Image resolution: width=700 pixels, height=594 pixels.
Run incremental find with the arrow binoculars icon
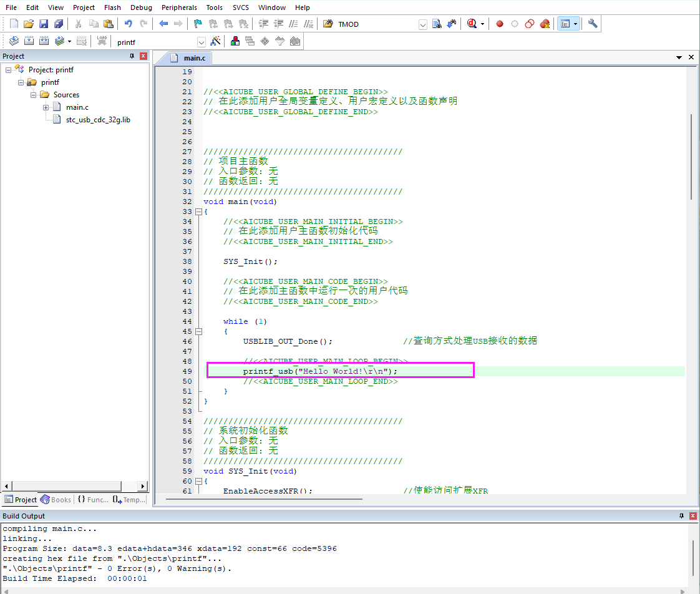coord(452,24)
